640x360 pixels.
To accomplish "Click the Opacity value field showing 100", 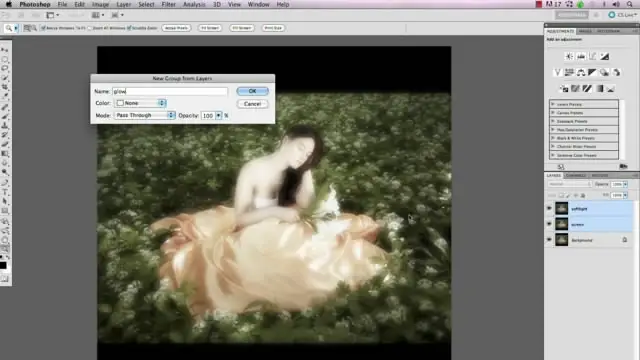I will [208, 116].
